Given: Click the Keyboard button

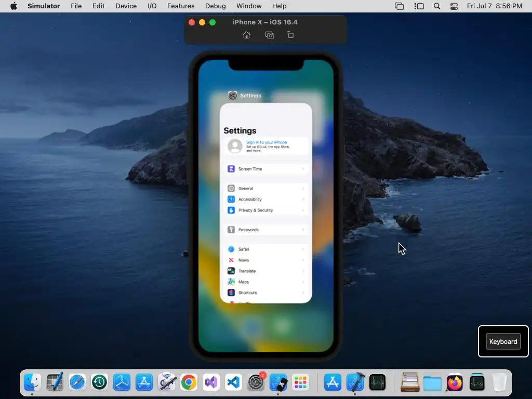Looking at the screenshot, I should point(503,341).
